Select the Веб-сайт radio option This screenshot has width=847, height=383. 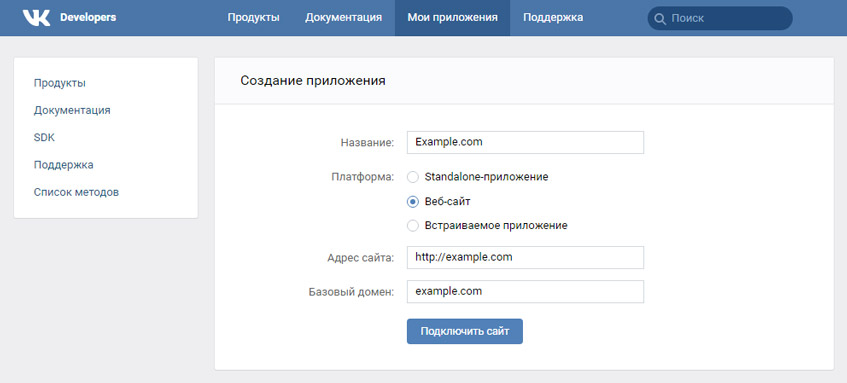413,201
